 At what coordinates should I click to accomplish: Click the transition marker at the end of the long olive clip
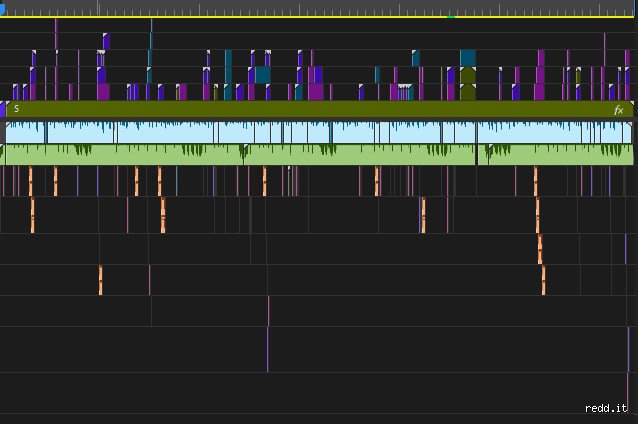point(632,103)
